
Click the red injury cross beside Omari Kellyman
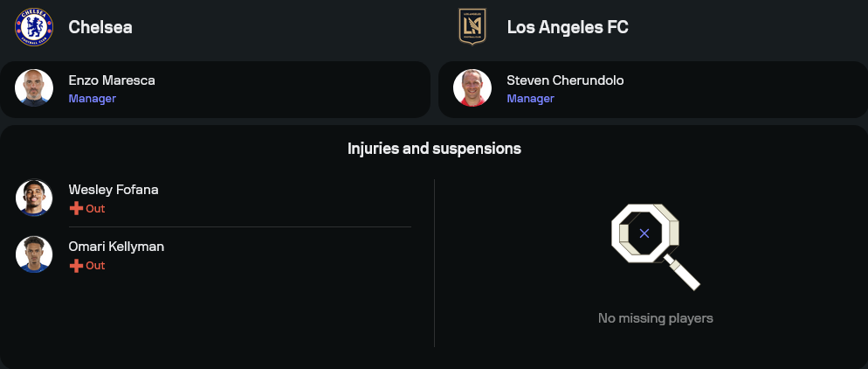tap(76, 265)
